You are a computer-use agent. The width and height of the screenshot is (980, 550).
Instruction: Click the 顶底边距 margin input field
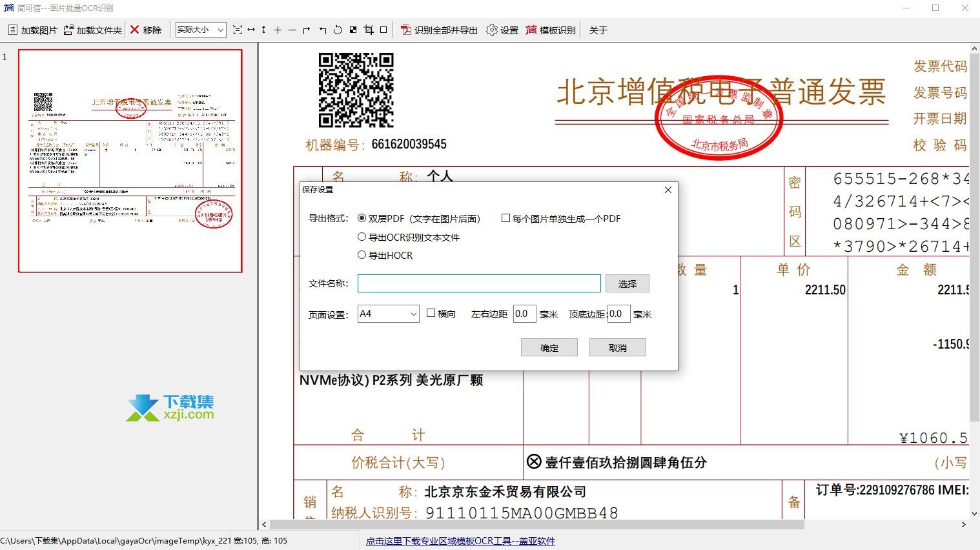[618, 314]
